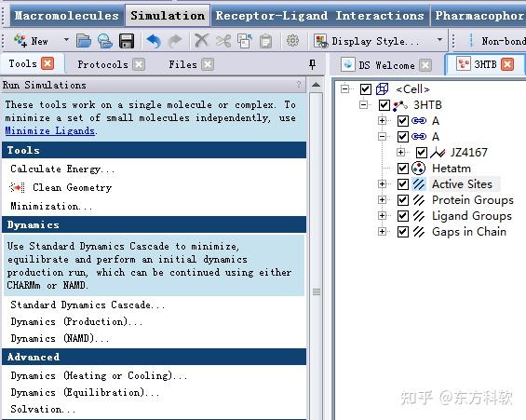Click the Clean Geometry tool
Screen dimensions: 526x420
[x=72, y=187]
